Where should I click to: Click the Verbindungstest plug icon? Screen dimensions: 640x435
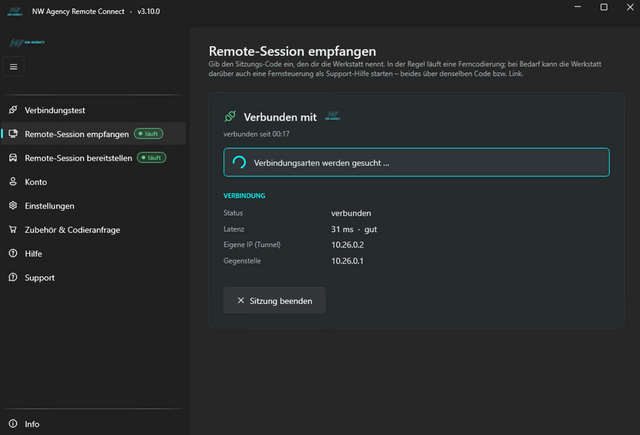coord(13,110)
